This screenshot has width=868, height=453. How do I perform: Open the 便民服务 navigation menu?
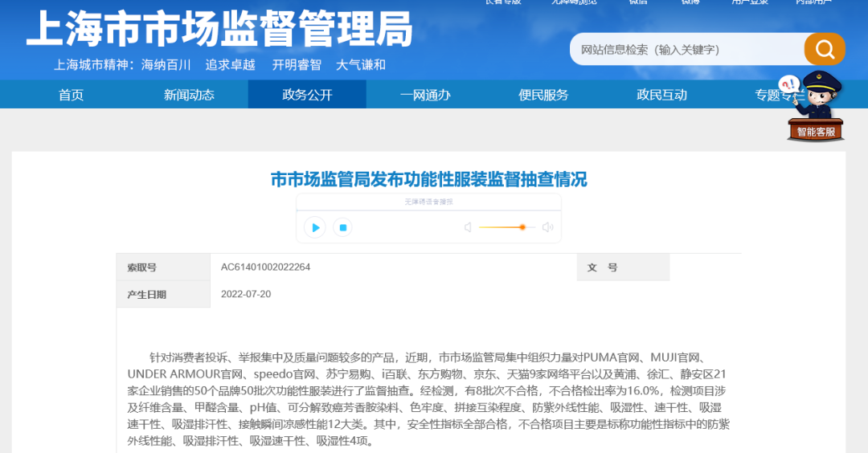tap(543, 95)
